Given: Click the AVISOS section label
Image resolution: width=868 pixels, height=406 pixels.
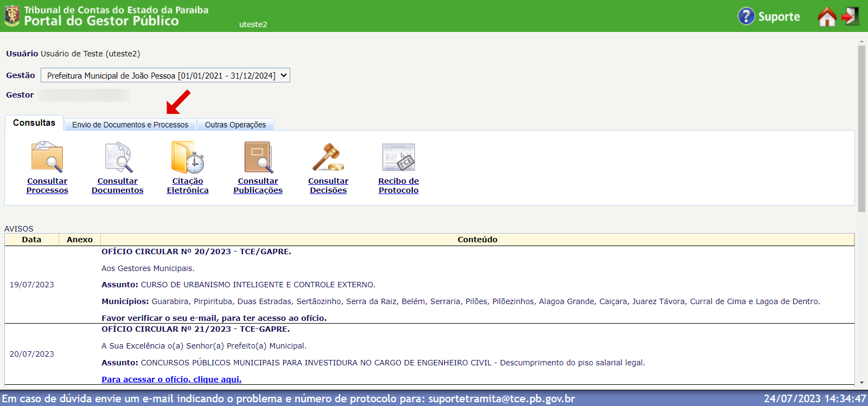Looking at the screenshot, I should 19,229.
